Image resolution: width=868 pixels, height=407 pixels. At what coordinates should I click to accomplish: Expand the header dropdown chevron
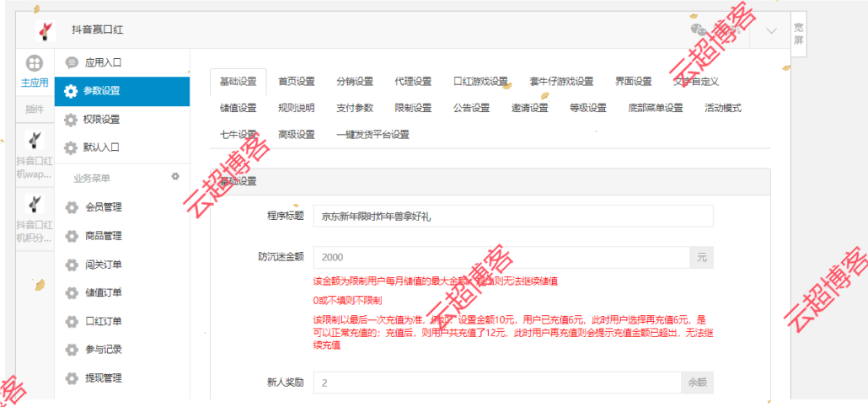point(771,30)
